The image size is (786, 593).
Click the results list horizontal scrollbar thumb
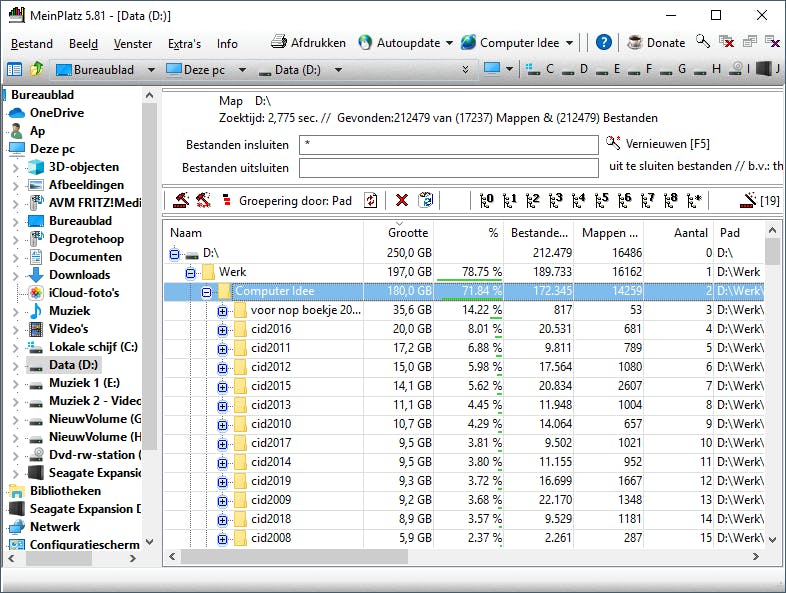click(295, 556)
